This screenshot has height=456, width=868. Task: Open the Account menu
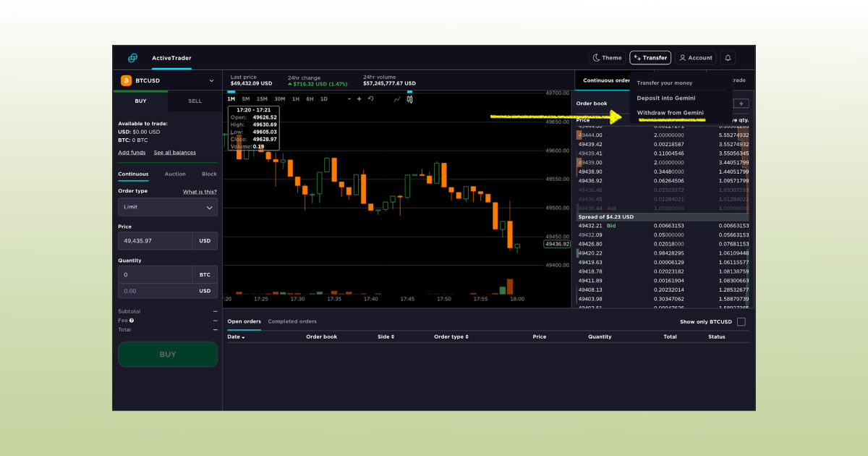coord(695,58)
